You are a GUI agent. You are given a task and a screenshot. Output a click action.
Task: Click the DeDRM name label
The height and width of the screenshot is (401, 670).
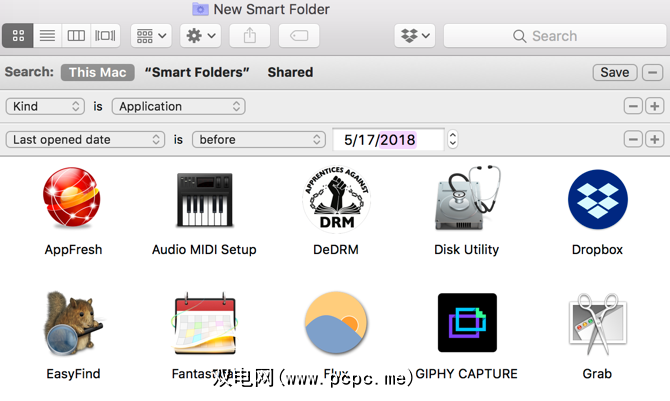coord(336,250)
